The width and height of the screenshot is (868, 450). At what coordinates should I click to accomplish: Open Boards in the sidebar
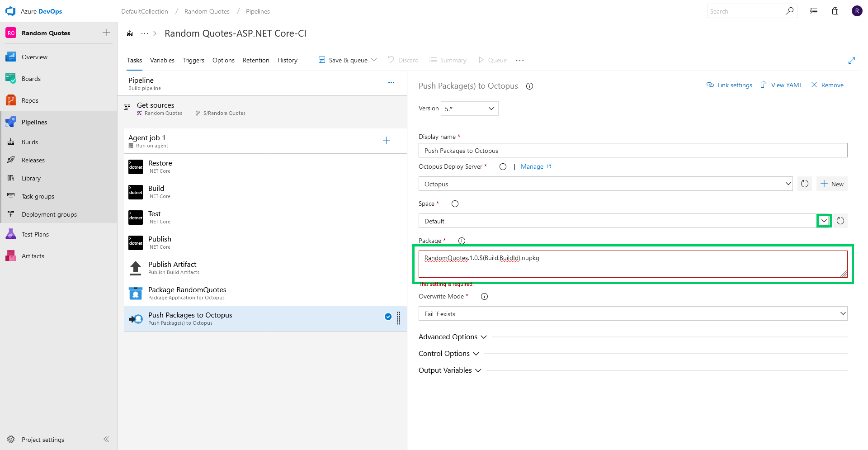click(x=31, y=79)
